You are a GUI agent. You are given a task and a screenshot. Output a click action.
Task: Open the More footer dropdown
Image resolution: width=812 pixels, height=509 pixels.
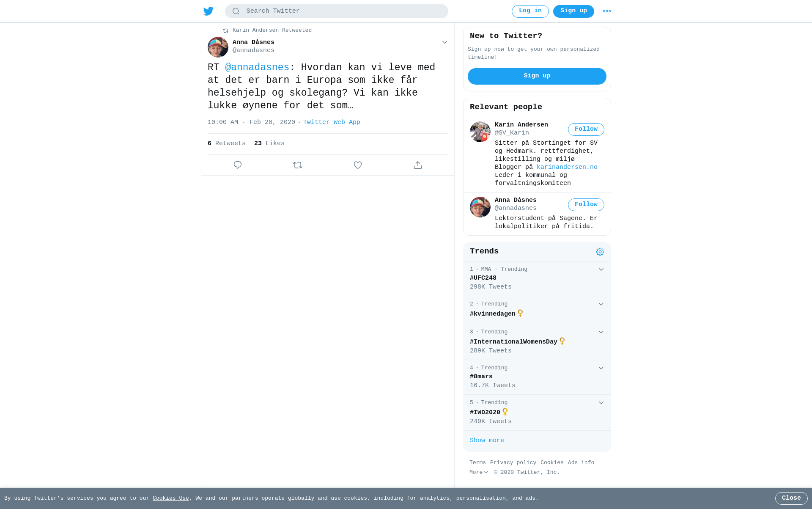[479, 472]
